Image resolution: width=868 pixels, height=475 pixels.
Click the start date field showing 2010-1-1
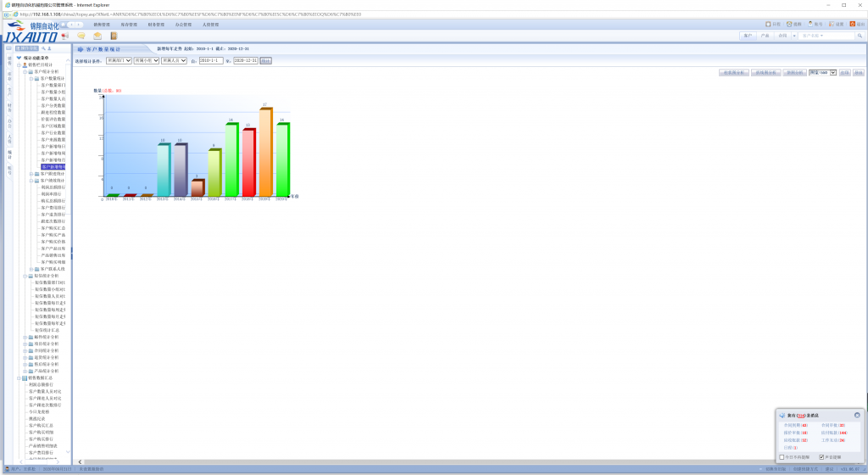pos(210,61)
